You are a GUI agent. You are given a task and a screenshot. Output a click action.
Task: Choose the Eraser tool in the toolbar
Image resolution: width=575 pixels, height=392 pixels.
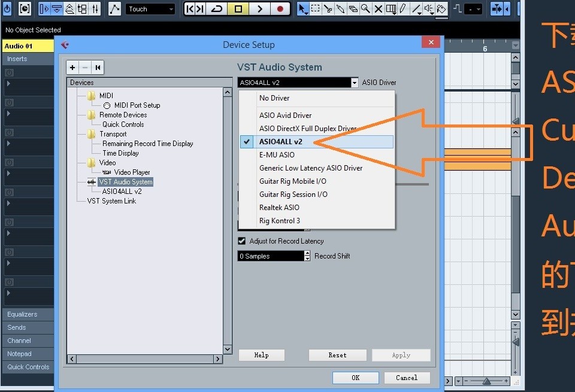point(354,9)
